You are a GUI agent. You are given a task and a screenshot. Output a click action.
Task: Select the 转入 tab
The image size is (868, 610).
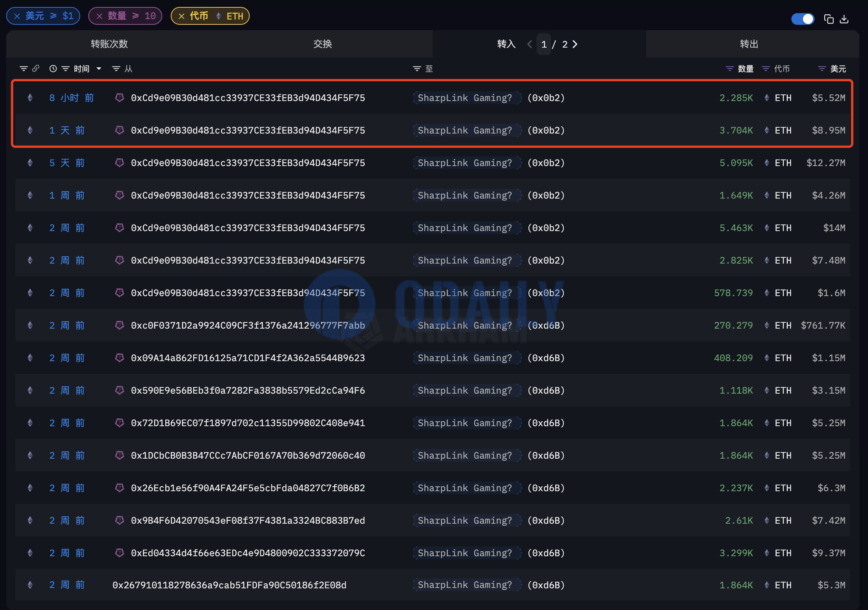506,44
